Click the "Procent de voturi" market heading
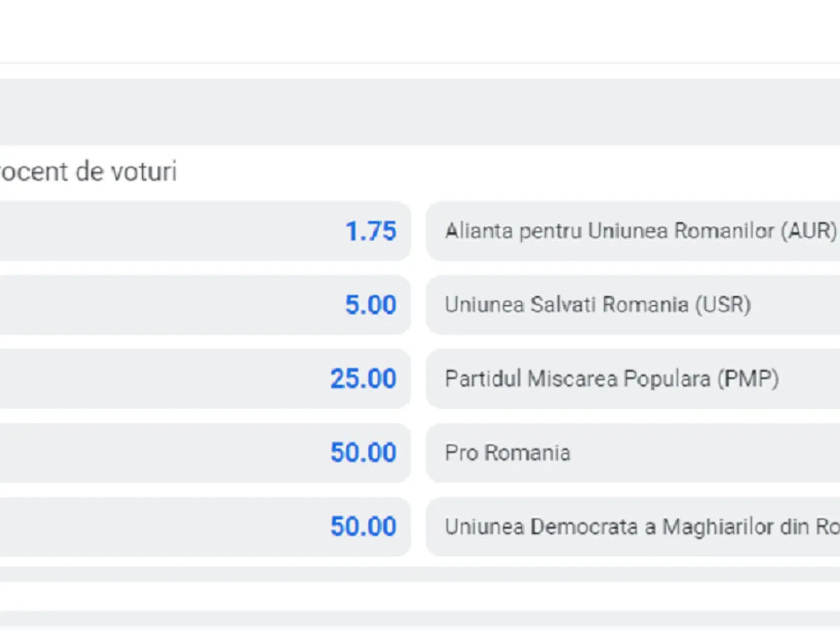 [x=87, y=171]
